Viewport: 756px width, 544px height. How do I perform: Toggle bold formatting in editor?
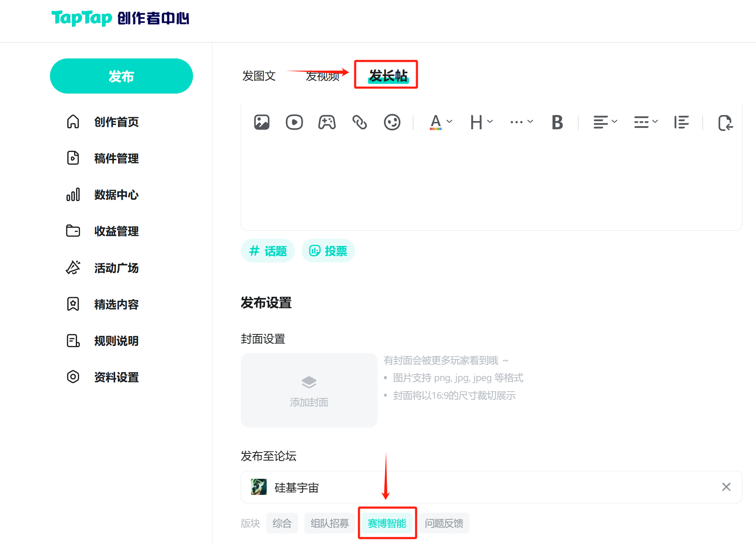coord(557,122)
